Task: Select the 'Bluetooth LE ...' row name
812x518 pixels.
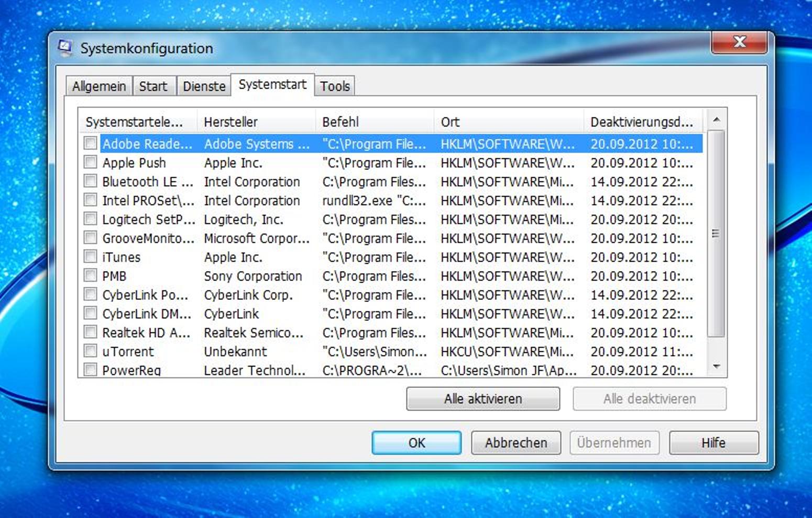Action: point(148,181)
